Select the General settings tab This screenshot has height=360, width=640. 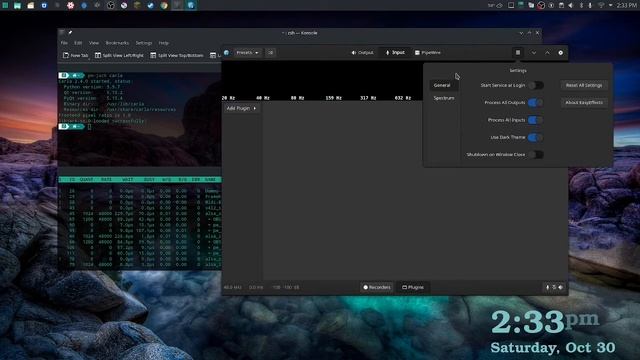tap(443, 85)
